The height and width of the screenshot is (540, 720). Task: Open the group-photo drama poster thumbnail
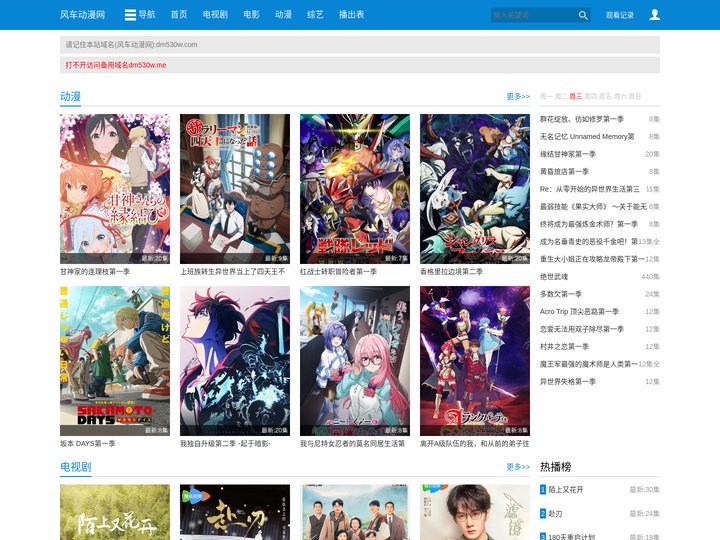click(355, 512)
